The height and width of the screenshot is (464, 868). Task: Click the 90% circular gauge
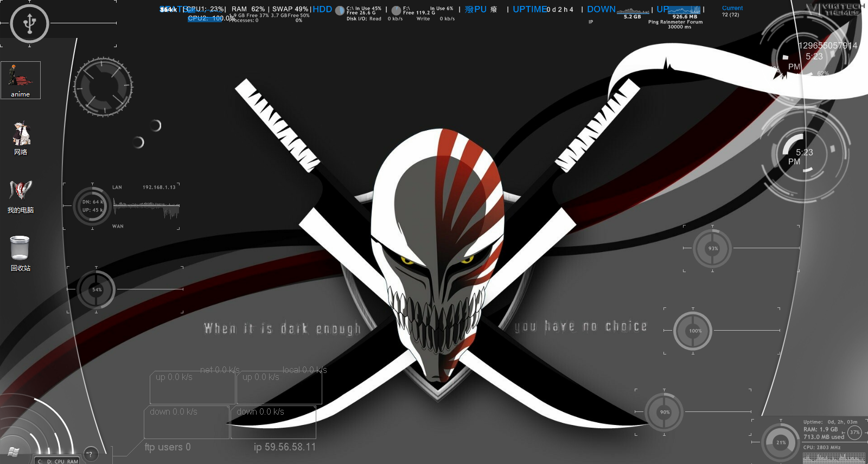(x=664, y=412)
